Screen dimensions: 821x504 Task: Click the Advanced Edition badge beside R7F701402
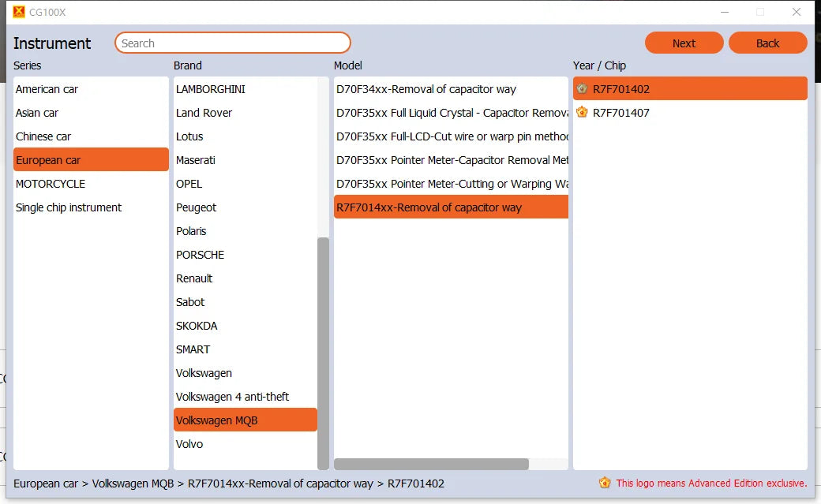pyautogui.click(x=582, y=88)
